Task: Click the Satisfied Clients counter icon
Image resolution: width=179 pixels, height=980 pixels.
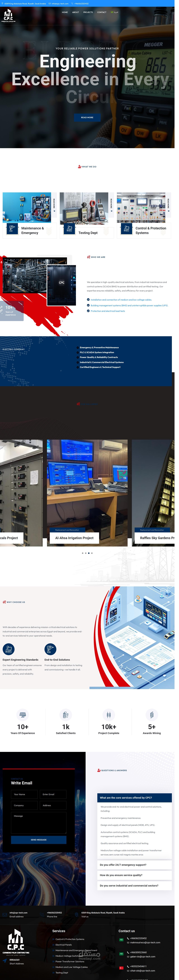Action: click(x=66, y=715)
